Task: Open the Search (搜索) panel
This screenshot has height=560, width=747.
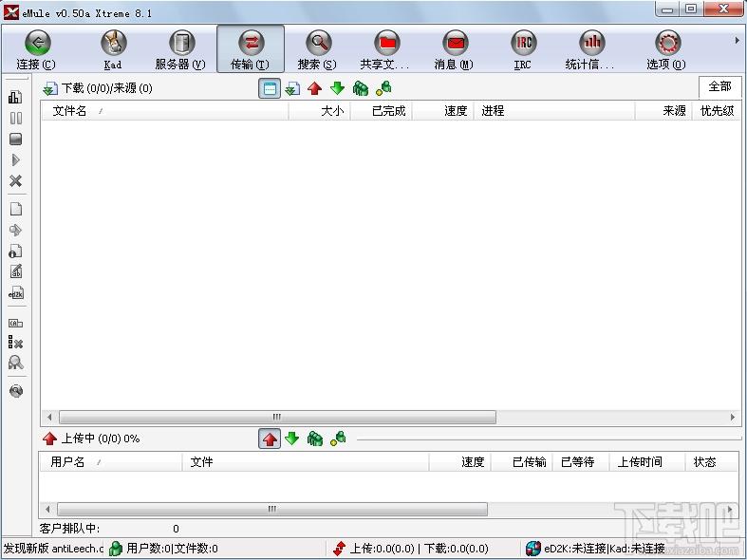Action: (x=318, y=49)
